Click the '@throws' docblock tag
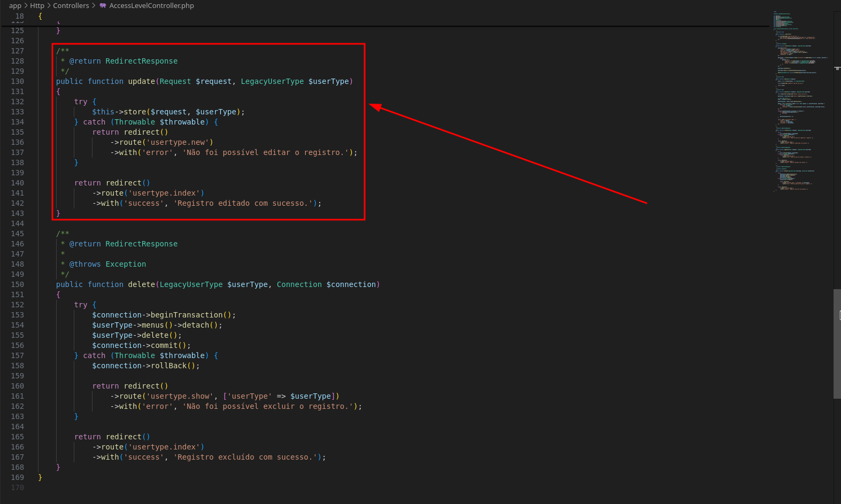This screenshot has height=504, width=841. (x=85, y=264)
